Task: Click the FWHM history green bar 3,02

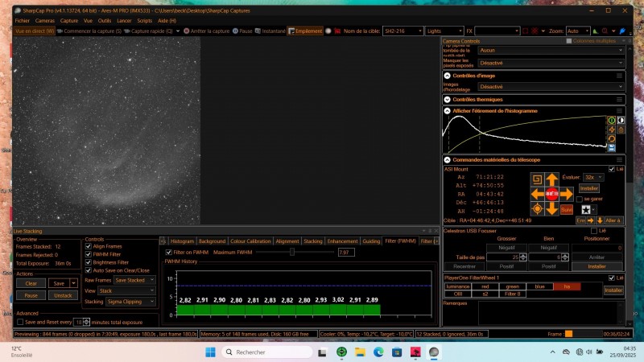Action: (x=338, y=310)
